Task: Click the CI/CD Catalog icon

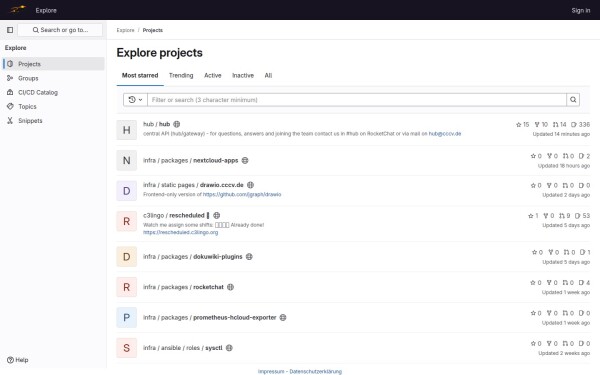Action: coord(10,92)
